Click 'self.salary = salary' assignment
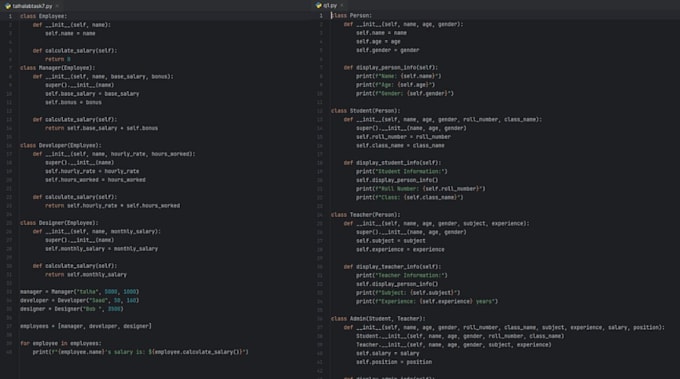The width and height of the screenshot is (680, 379). 388,353
